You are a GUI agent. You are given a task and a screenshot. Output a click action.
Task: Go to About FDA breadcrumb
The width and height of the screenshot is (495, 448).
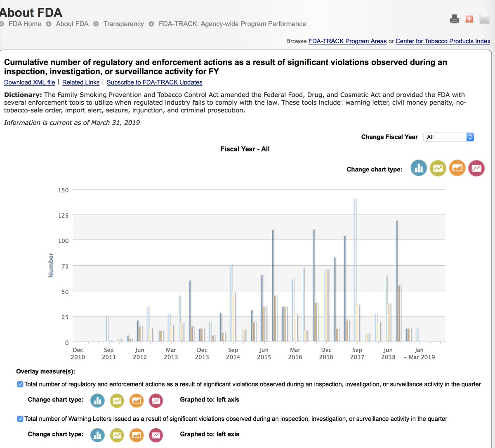[x=72, y=24]
